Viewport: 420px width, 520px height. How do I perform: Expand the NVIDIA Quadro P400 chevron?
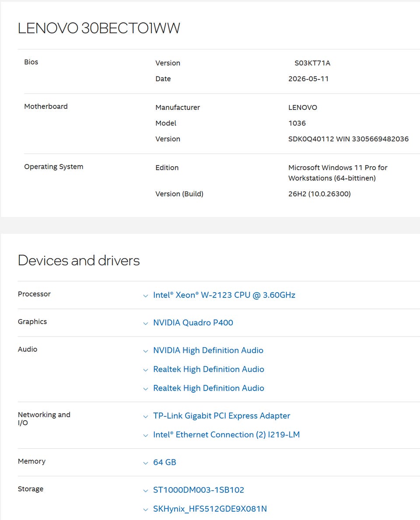tap(145, 323)
